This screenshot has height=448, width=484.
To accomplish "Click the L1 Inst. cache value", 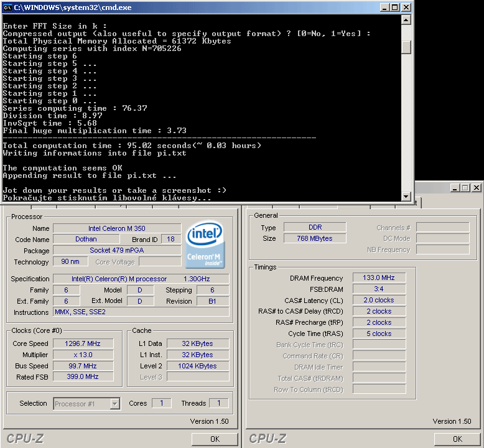I will tap(198, 355).
